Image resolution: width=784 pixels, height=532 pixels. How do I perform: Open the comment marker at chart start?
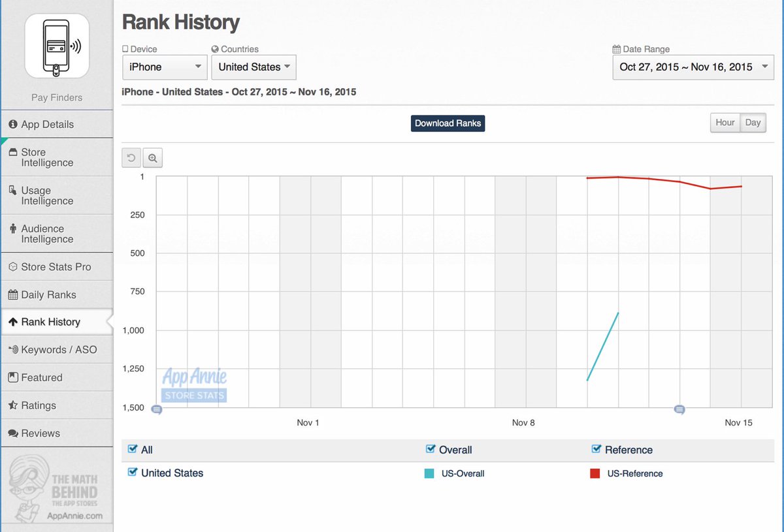[156, 410]
